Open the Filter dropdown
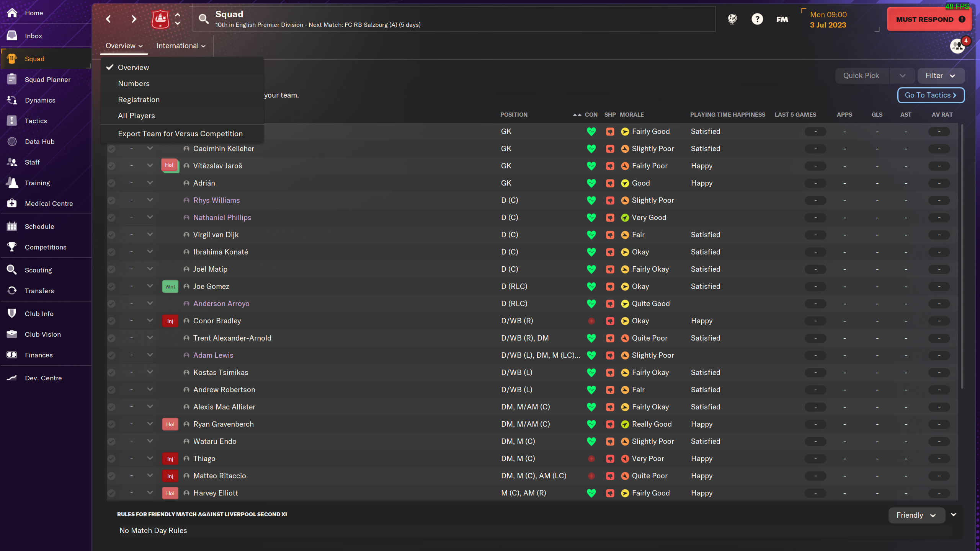 pos(941,76)
